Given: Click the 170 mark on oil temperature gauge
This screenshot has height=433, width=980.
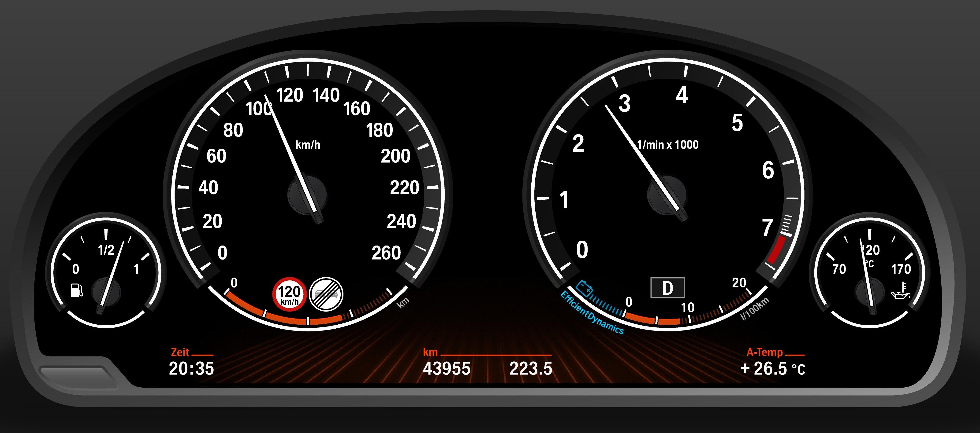Looking at the screenshot, I should (x=901, y=269).
